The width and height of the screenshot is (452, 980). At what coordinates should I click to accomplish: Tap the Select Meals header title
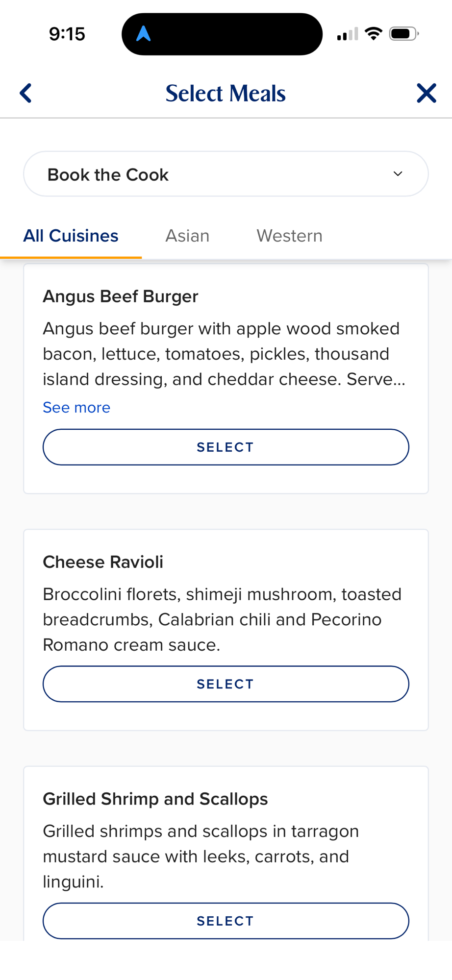point(226,93)
